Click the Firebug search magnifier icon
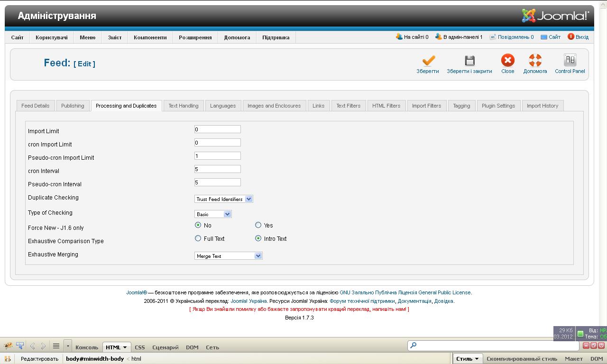 pos(413,346)
